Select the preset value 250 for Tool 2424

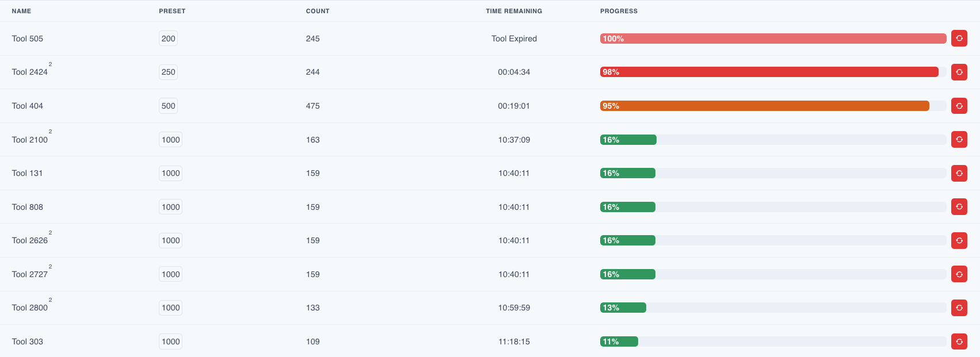pos(169,72)
